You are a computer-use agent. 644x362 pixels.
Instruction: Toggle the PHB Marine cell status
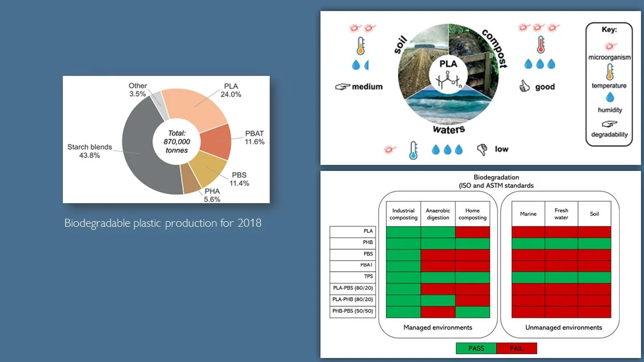[528, 243]
